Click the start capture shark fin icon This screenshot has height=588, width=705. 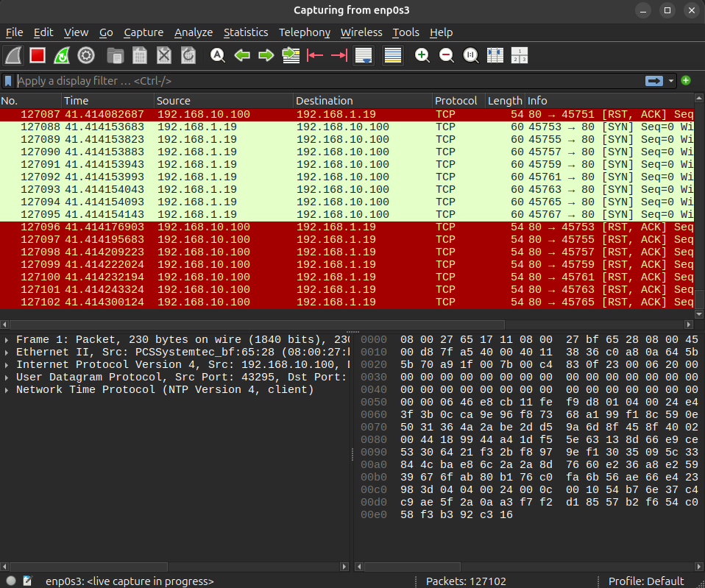click(x=13, y=56)
